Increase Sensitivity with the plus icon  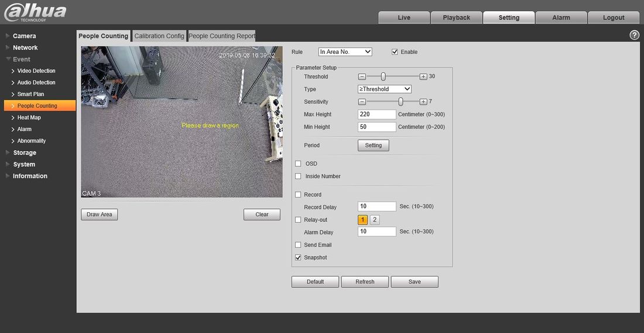[423, 102]
